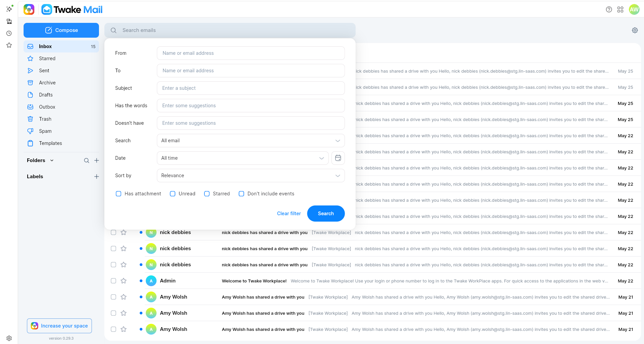This screenshot has width=644, height=344.
Task: Add a new label with plus icon
Action: pyautogui.click(x=97, y=177)
